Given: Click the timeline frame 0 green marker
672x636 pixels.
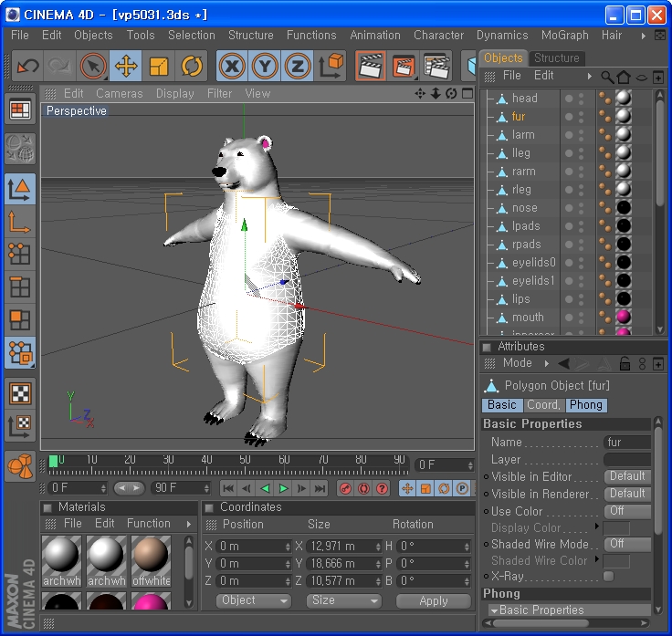Looking at the screenshot, I should pyautogui.click(x=53, y=462).
